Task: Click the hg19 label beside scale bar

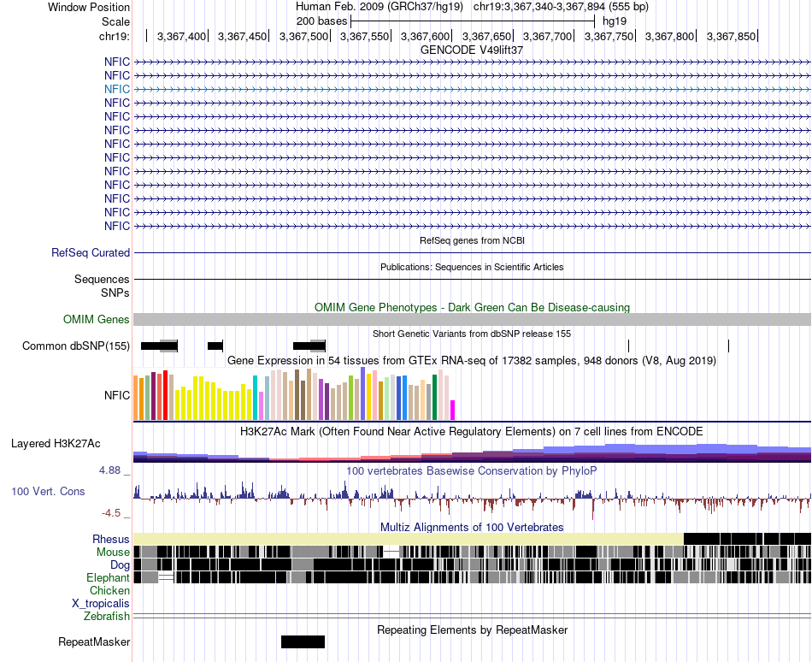Action: coord(615,21)
